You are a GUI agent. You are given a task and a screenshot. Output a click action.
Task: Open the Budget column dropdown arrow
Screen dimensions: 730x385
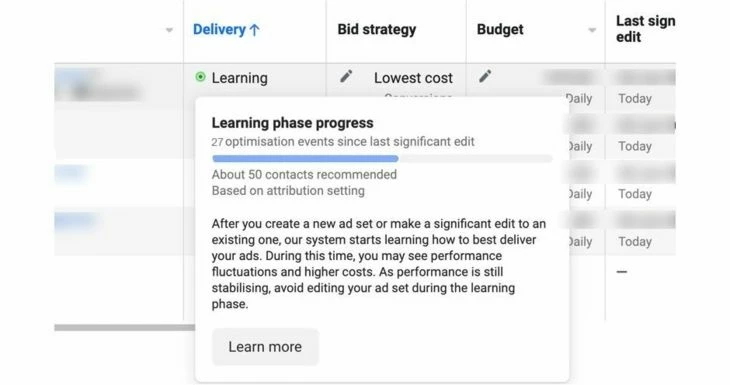592,30
